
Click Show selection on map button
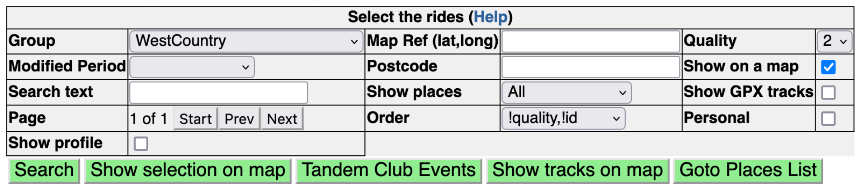[x=188, y=171]
